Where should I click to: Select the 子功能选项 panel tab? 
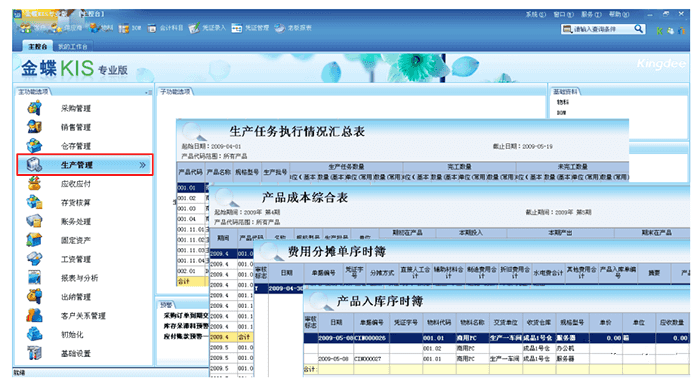pyautogui.click(x=175, y=92)
